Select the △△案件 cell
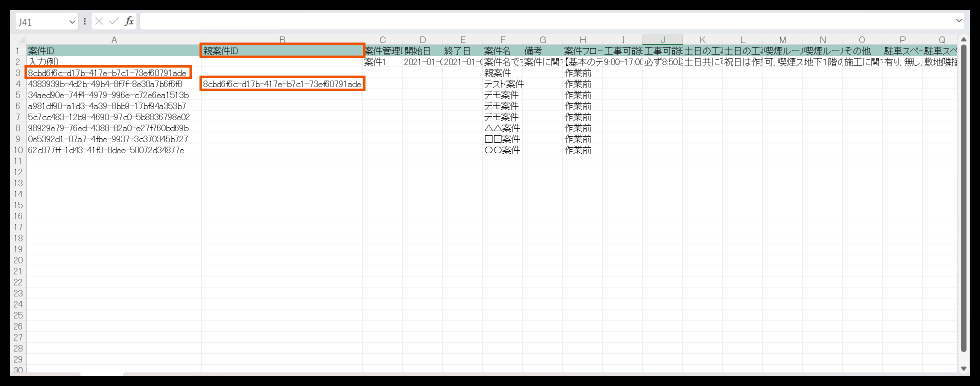Screen dimensions: 980x386 (502, 128)
